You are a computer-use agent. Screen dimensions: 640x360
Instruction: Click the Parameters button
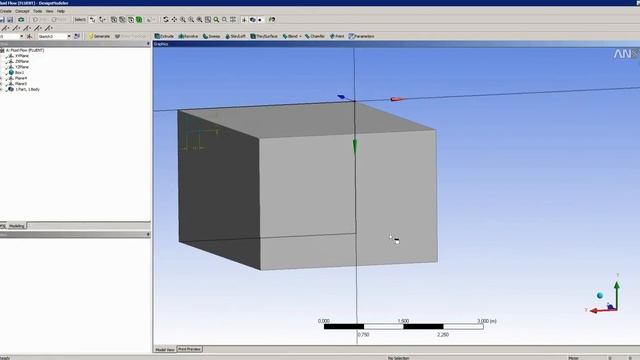(362, 36)
